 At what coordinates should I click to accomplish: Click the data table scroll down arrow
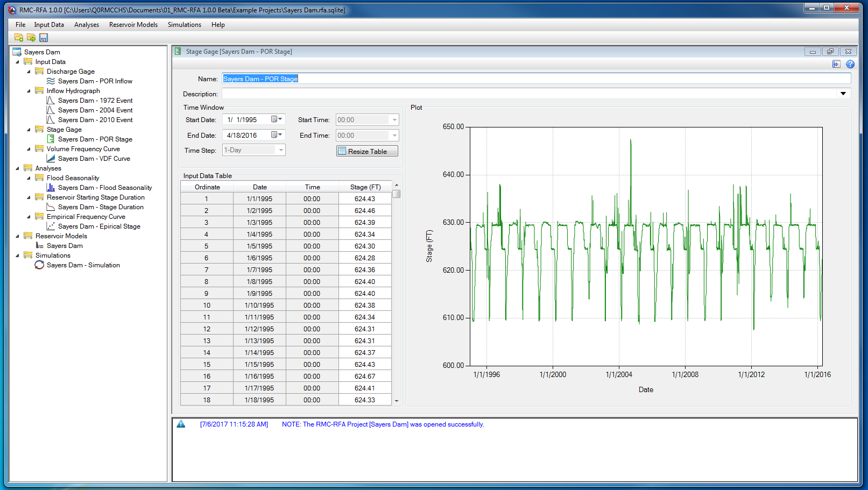[x=397, y=401]
